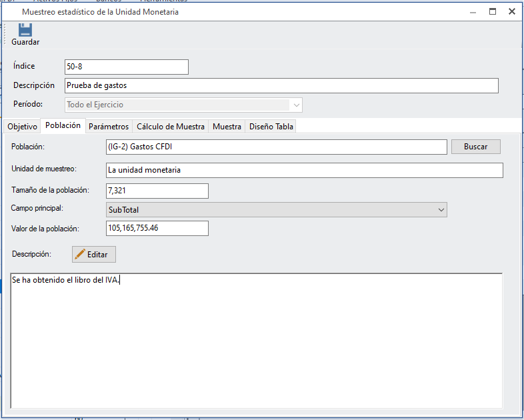The image size is (524, 420).
Task: Click the Índice field containing 50-8
Action: [x=126, y=67]
